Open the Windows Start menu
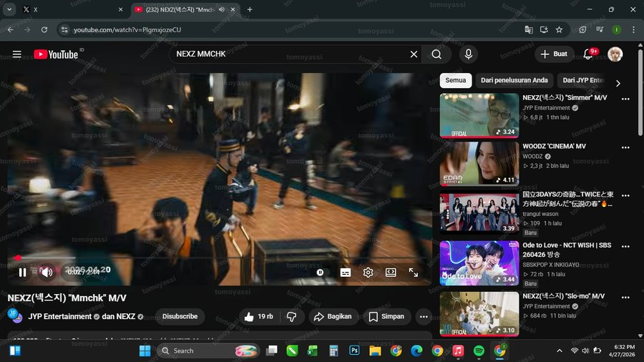644x362 pixels. coord(145,351)
